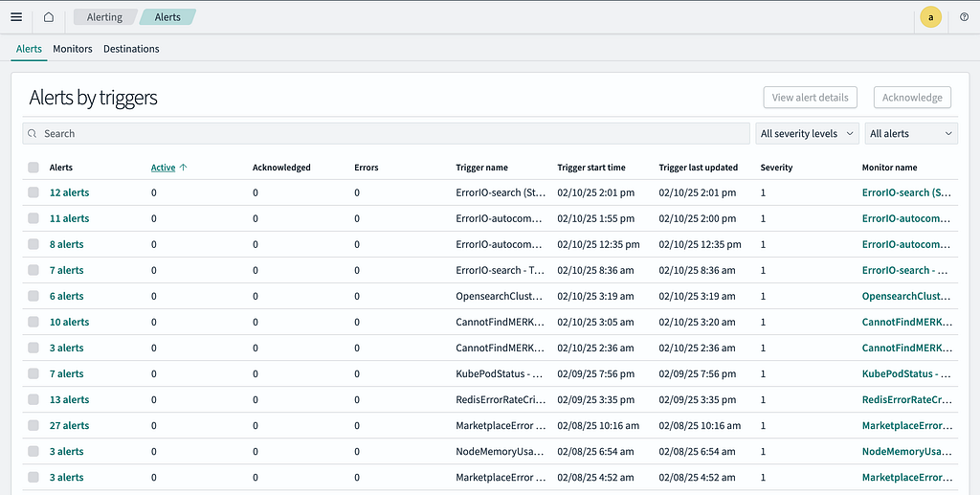The image size is (980, 495).
Task: Open the 27 alerts link
Action: pyautogui.click(x=69, y=425)
